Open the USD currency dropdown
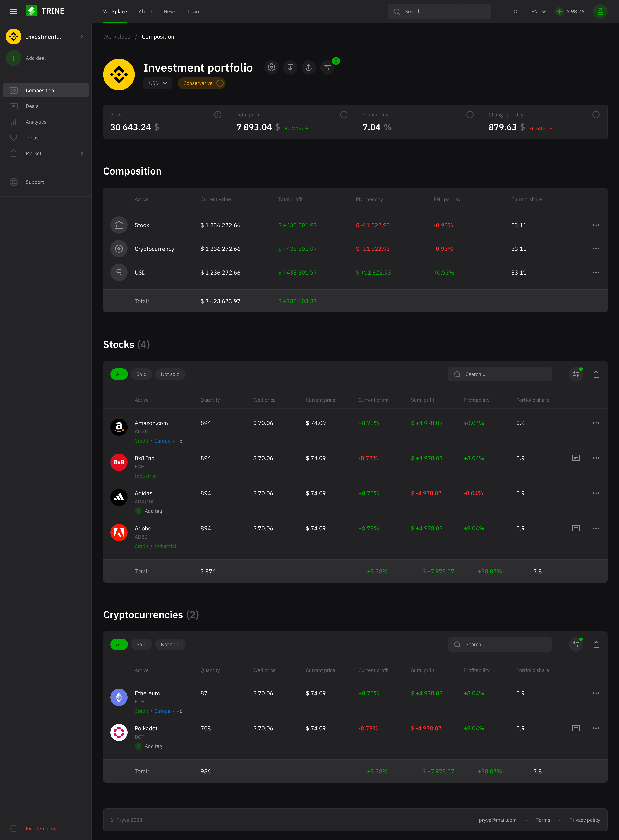 pos(157,83)
